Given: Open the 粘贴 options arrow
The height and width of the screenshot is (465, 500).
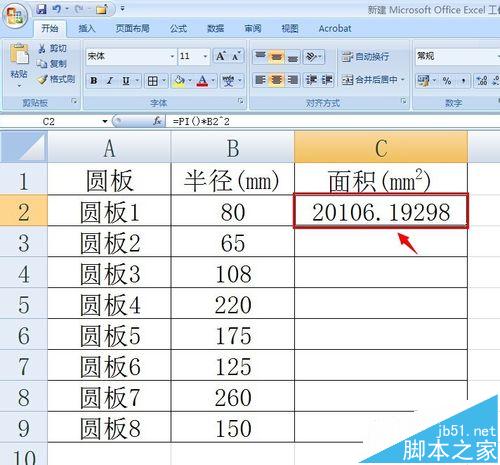Looking at the screenshot, I should (x=19, y=86).
